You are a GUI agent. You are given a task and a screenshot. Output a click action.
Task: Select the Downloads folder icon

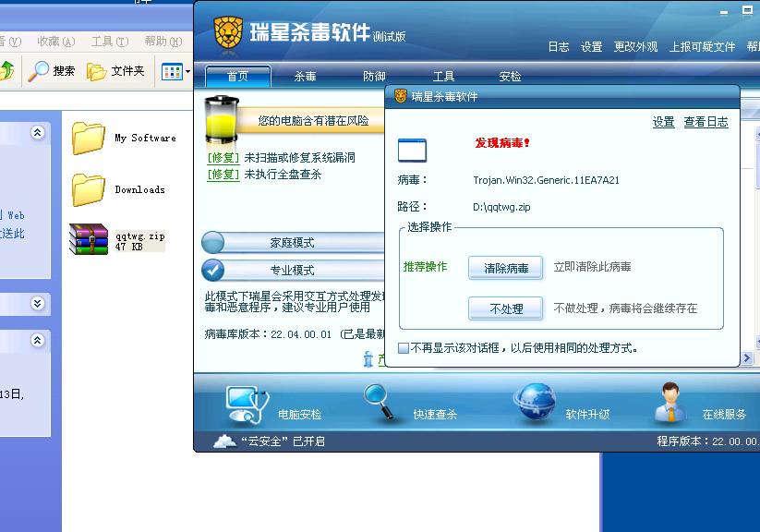(x=89, y=189)
